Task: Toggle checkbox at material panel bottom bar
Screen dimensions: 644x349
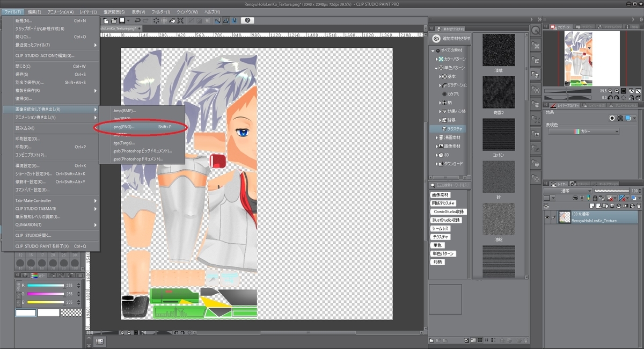Action: [x=466, y=340]
